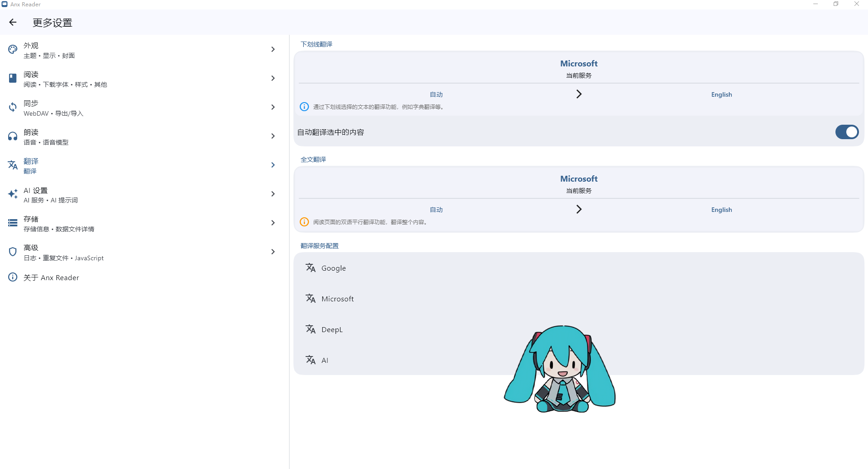Image resolution: width=868 pixels, height=469 pixels.
Task: Click the 高级 shield icon
Action: [x=13, y=252]
